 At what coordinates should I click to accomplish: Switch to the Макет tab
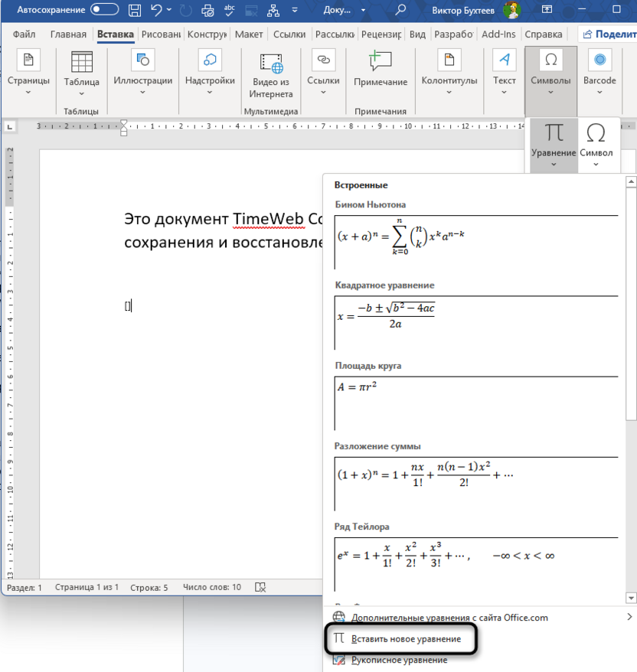(249, 34)
